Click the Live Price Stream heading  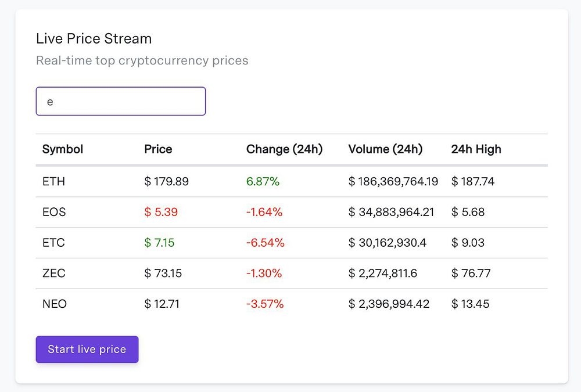pyautogui.click(x=94, y=39)
